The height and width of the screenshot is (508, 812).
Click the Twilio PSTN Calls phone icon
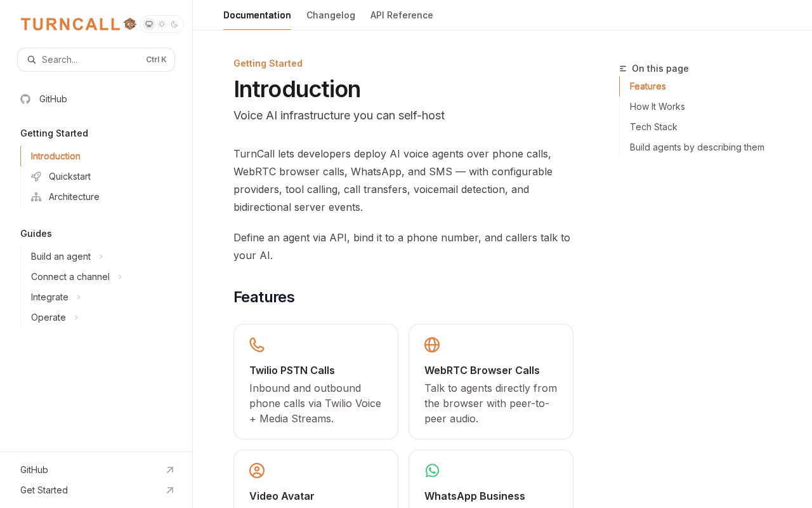pyautogui.click(x=257, y=345)
